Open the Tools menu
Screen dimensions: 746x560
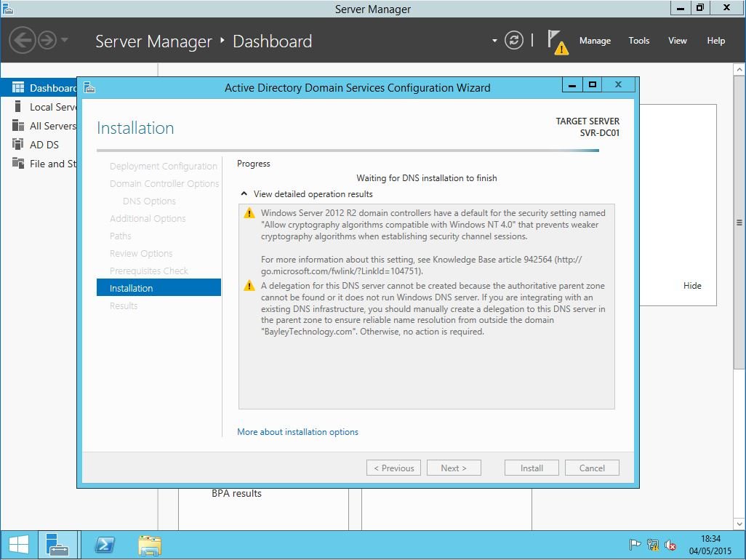click(x=638, y=41)
